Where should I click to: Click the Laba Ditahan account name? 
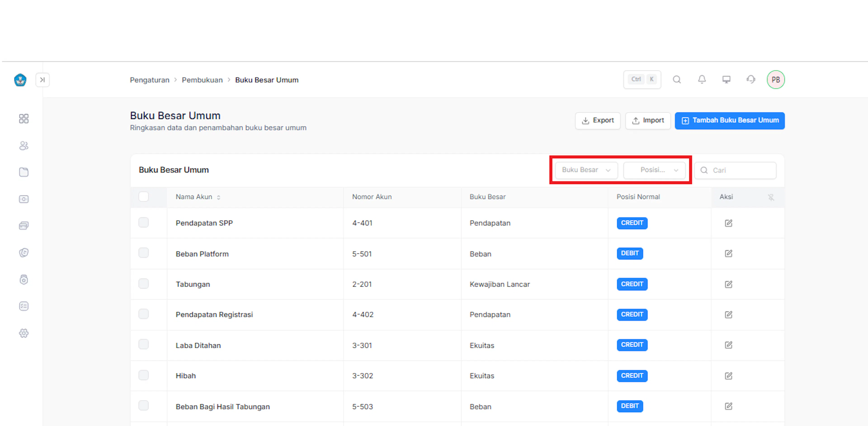[x=198, y=345]
